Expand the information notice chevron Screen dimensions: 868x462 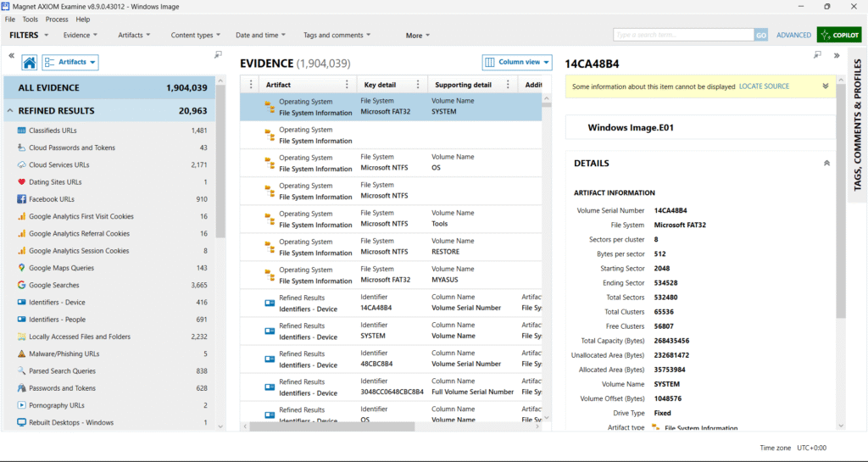(826, 86)
